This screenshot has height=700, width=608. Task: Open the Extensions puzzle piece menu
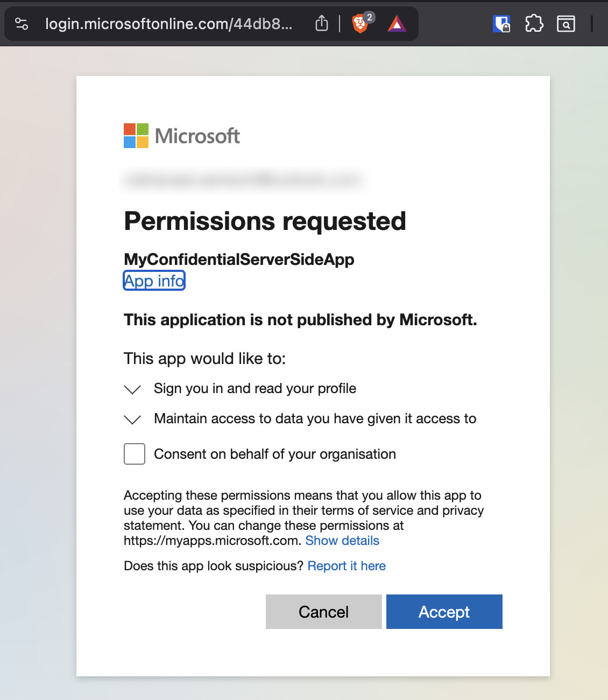coord(534,24)
